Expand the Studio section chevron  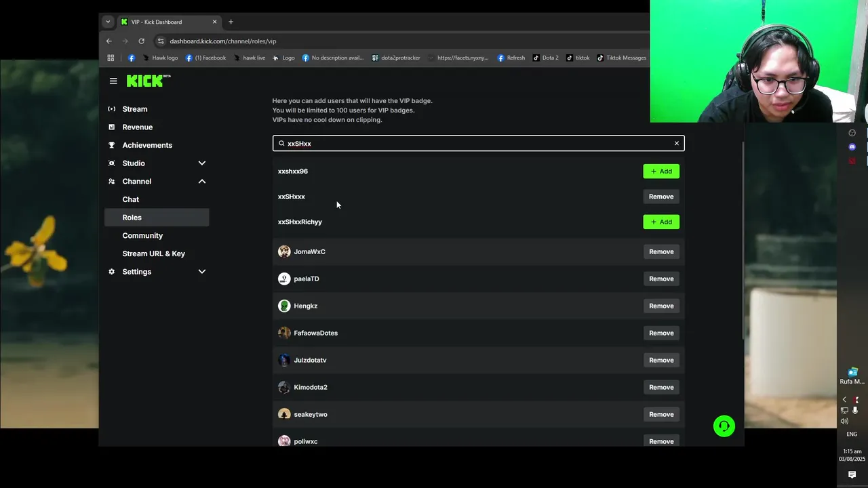(201, 163)
